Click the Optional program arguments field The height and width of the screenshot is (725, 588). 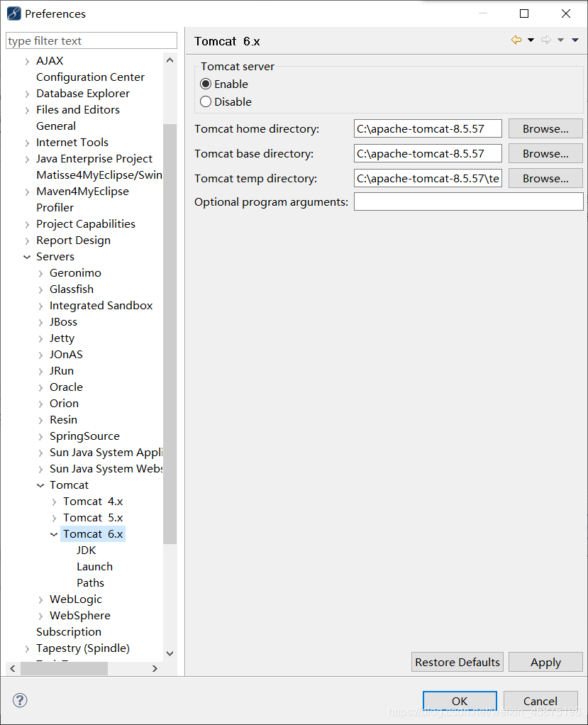[469, 201]
